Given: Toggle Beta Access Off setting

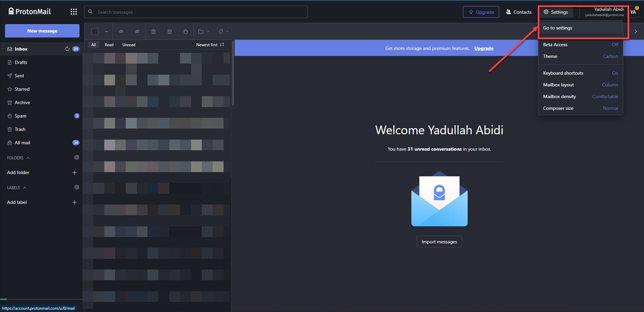Looking at the screenshot, I should tap(581, 45).
